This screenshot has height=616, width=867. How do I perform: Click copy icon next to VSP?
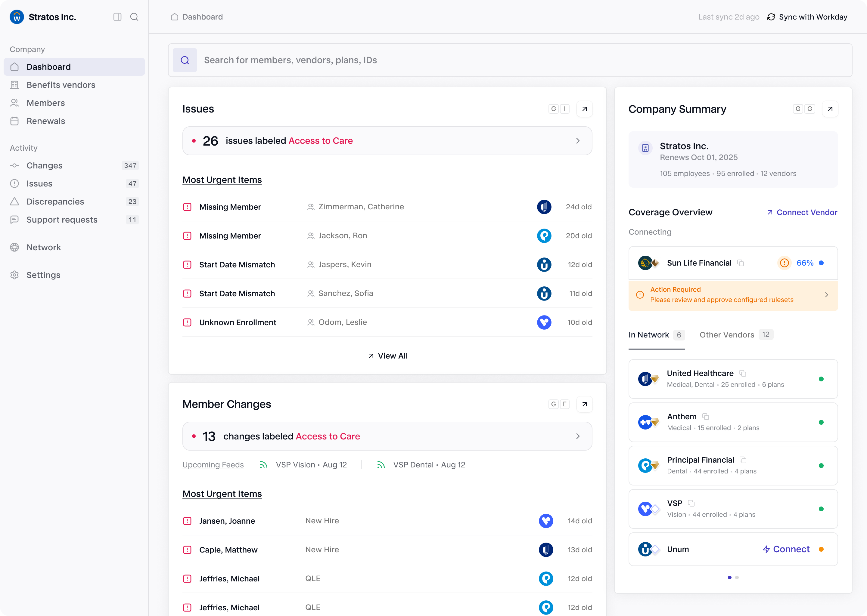[691, 503]
